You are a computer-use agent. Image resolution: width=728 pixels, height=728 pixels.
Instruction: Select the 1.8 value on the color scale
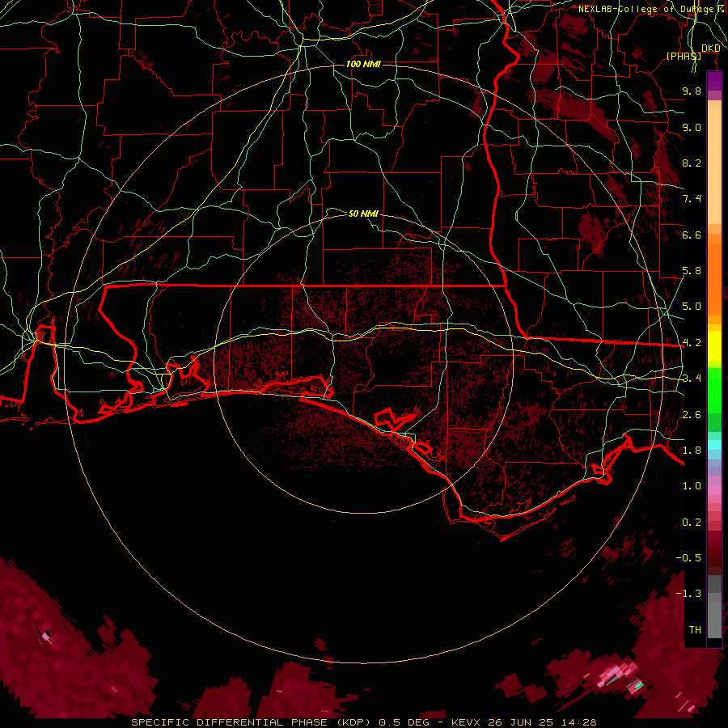coord(692,451)
